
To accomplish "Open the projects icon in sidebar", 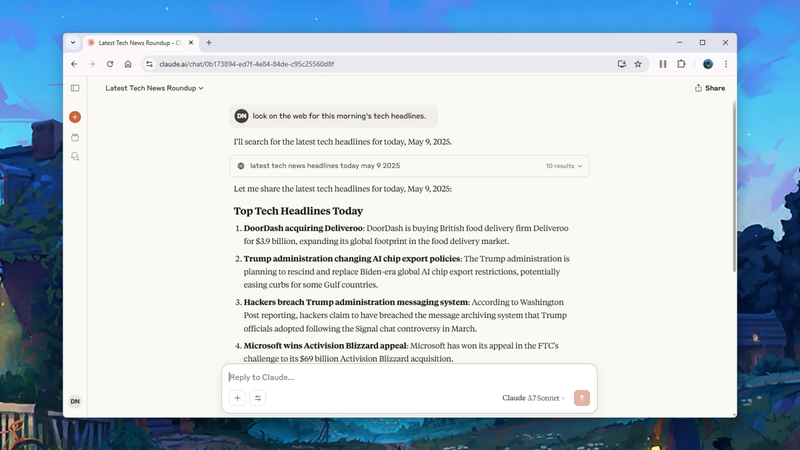I will point(75,137).
